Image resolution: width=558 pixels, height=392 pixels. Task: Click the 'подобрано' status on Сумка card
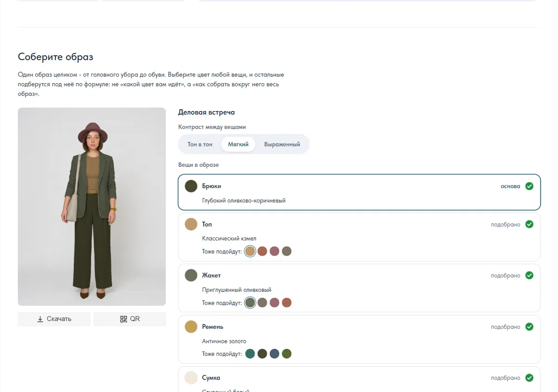click(x=505, y=378)
